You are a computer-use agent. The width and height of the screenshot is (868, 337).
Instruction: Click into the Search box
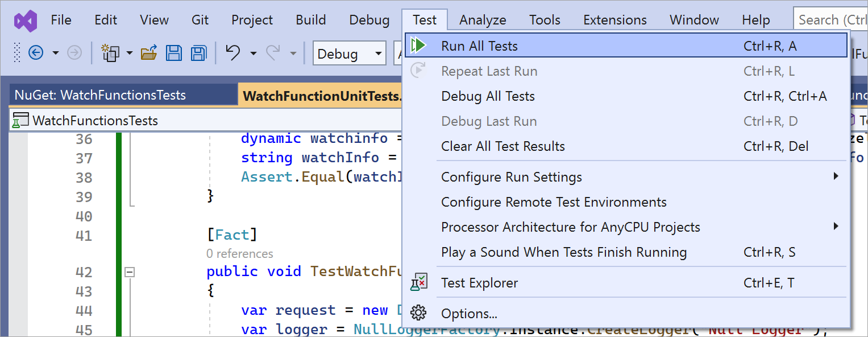coord(830,20)
